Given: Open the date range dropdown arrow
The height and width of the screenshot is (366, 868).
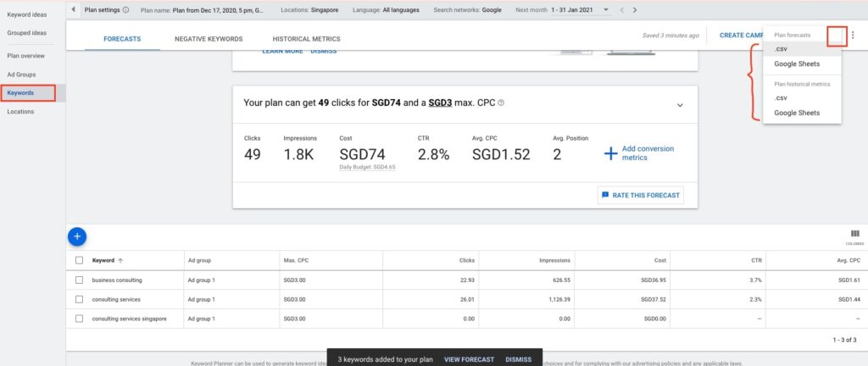Looking at the screenshot, I should point(606,10).
